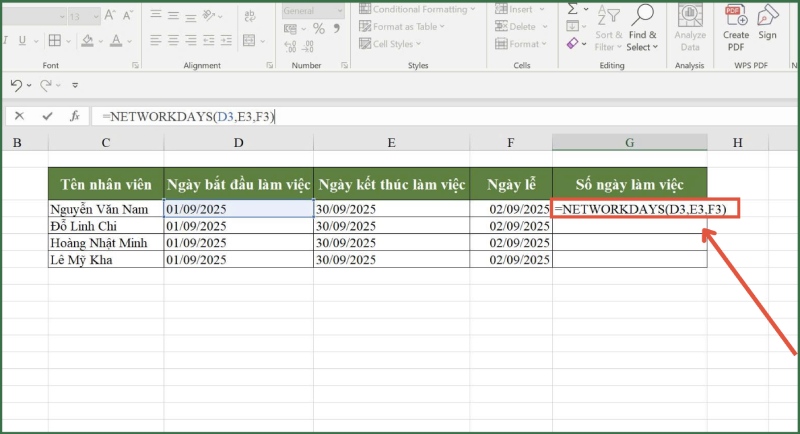The width and height of the screenshot is (800, 434).
Task: Toggle underline formatting
Action: (x=20, y=41)
